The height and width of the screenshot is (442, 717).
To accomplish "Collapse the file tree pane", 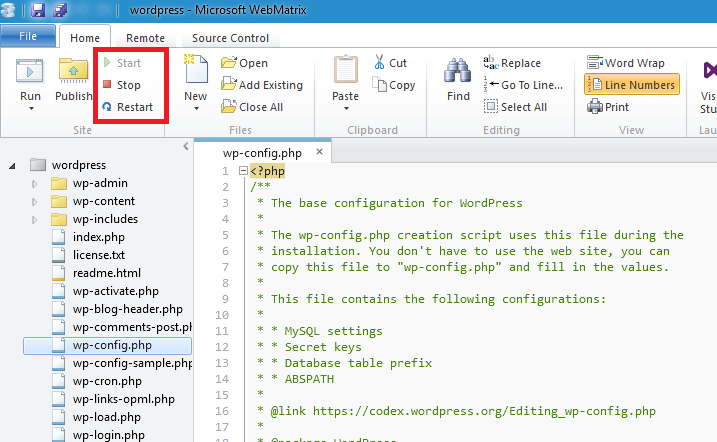I will (186, 146).
